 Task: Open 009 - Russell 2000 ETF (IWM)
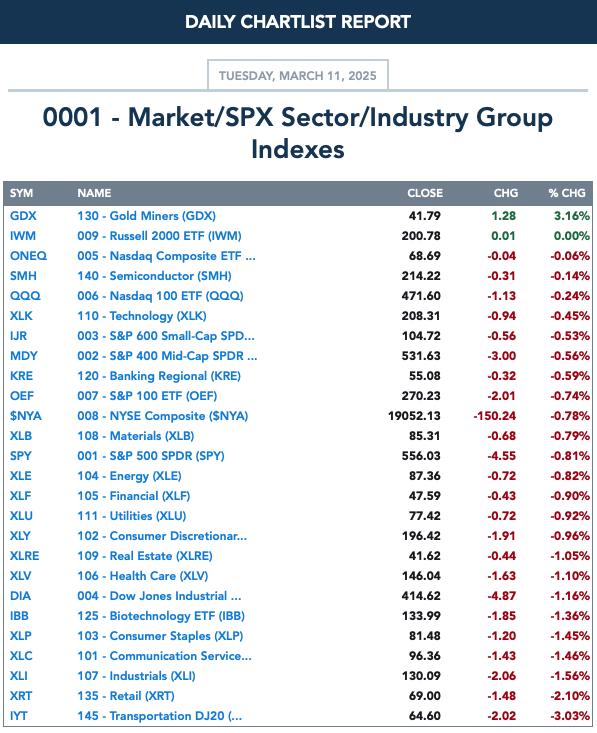click(x=159, y=236)
